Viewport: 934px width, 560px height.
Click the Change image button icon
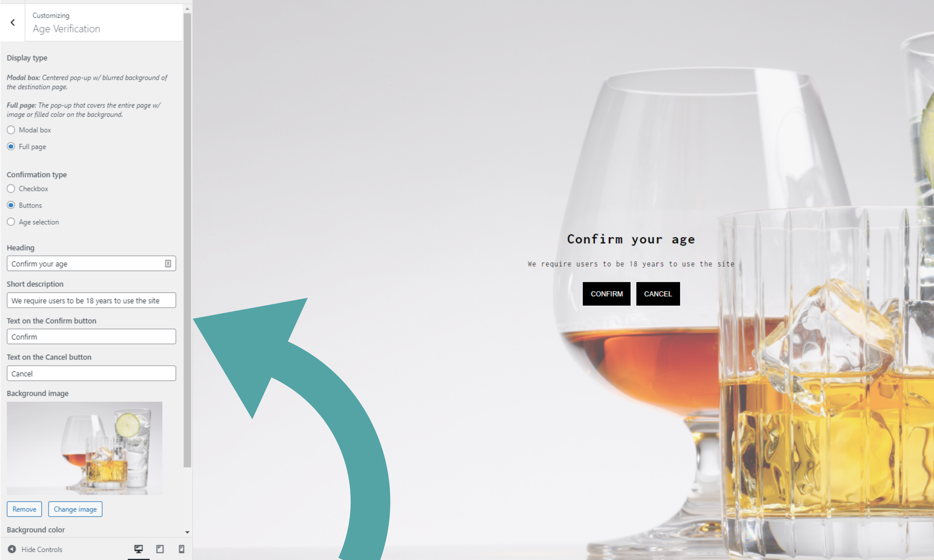click(x=75, y=508)
